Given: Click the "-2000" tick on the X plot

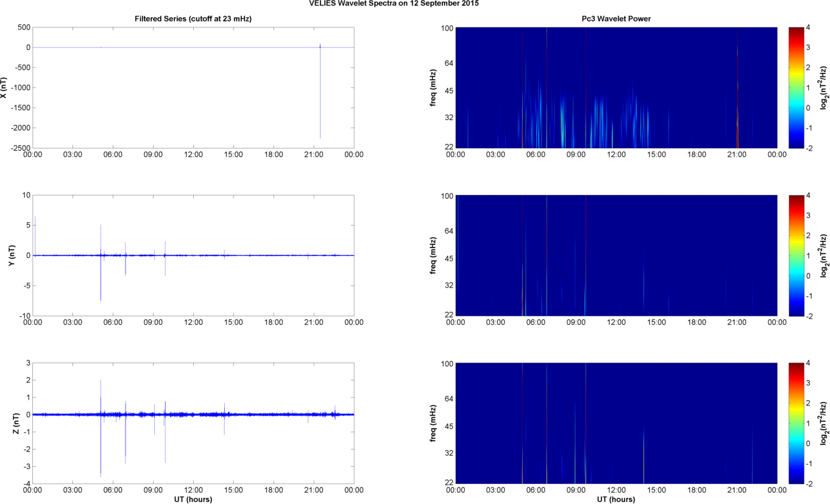Looking at the screenshot, I should pos(20,128).
